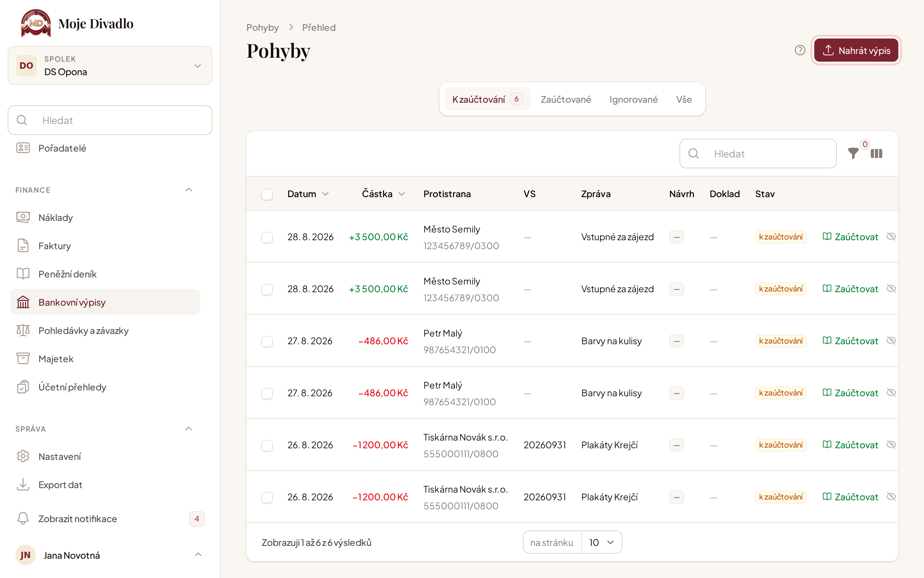Click the Návrh dash icon in the first Město Semily row

(x=677, y=237)
